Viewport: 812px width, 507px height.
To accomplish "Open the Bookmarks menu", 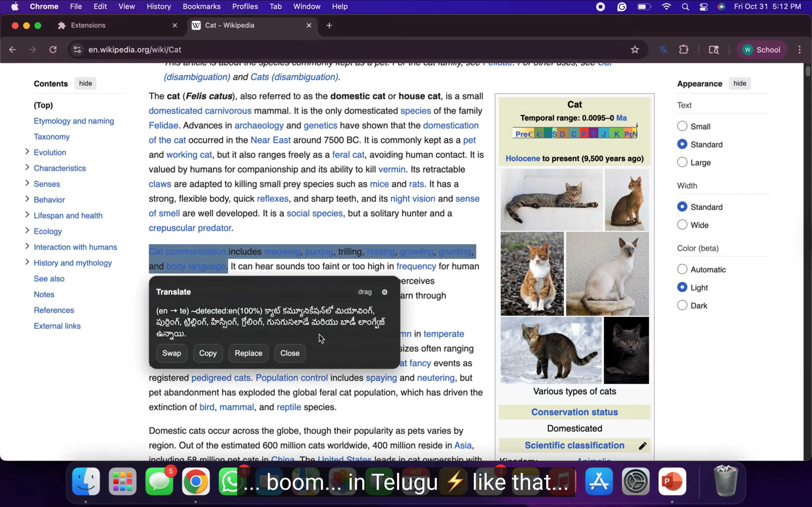I will click(x=201, y=6).
